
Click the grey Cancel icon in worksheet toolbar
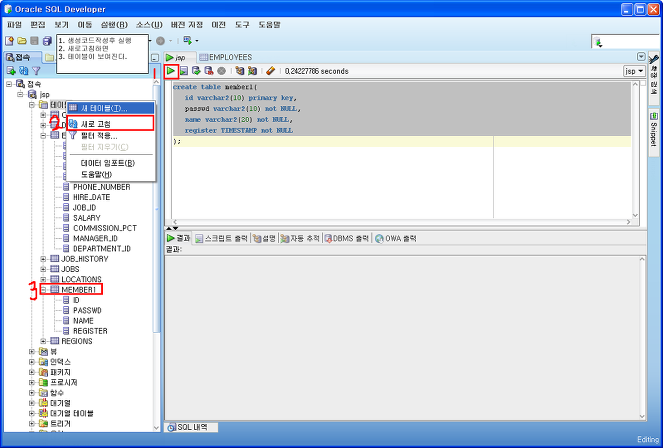pyautogui.click(x=221, y=71)
